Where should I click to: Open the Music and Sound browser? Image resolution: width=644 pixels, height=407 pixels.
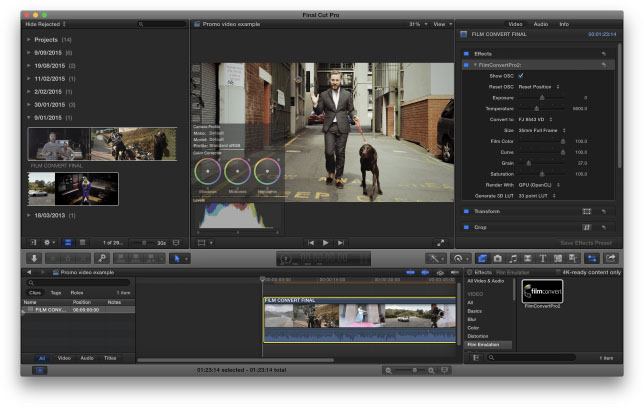pyautogui.click(x=513, y=259)
